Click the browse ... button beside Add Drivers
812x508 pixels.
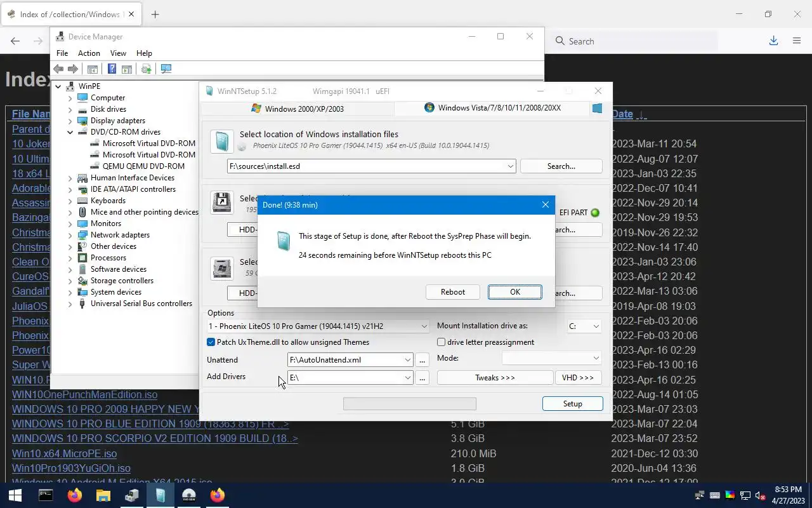pos(422,378)
